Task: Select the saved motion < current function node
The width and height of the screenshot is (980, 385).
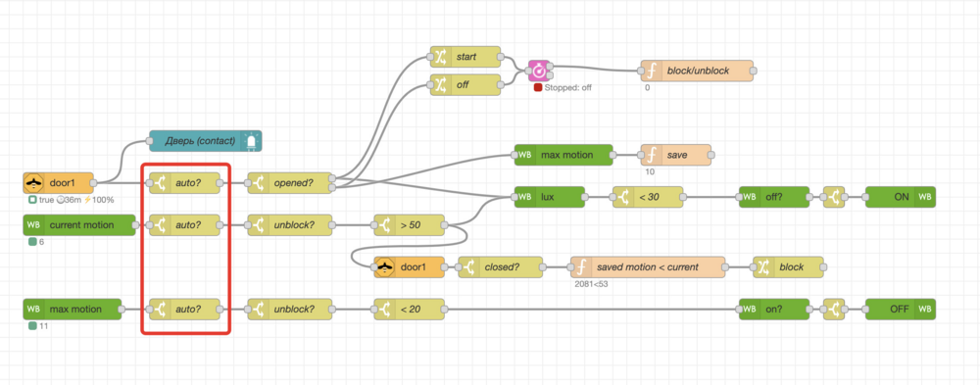Action: (648, 266)
